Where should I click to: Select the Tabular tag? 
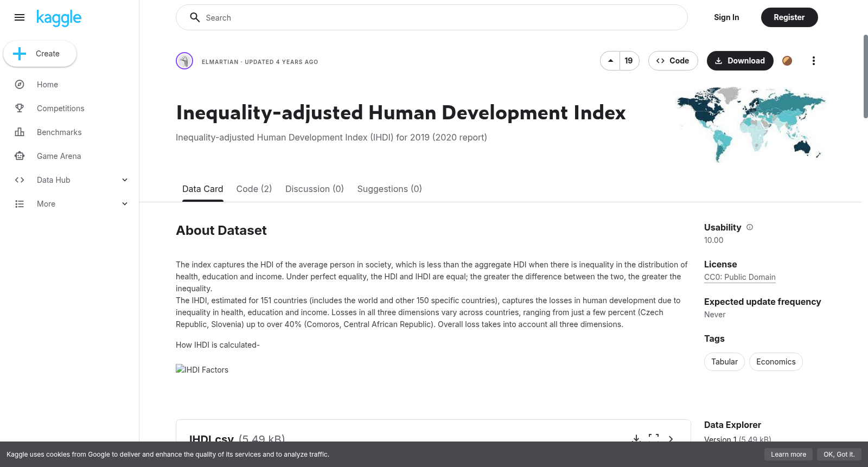tap(724, 362)
